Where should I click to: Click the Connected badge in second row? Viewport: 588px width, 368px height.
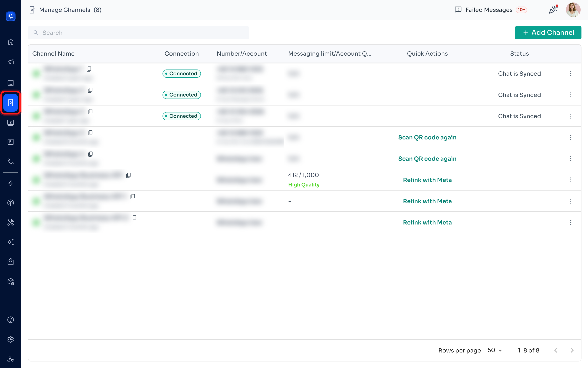coord(182,95)
